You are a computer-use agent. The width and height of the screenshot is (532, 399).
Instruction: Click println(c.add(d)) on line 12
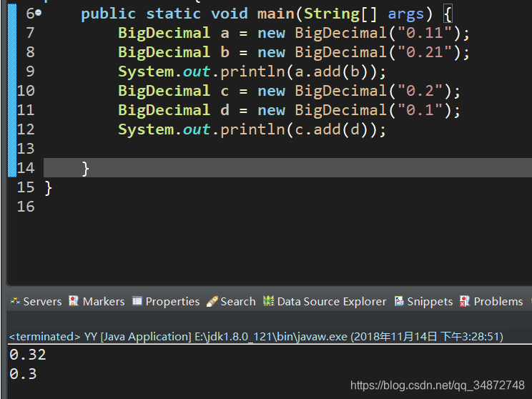pyautogui.click(x=299, y=130)
